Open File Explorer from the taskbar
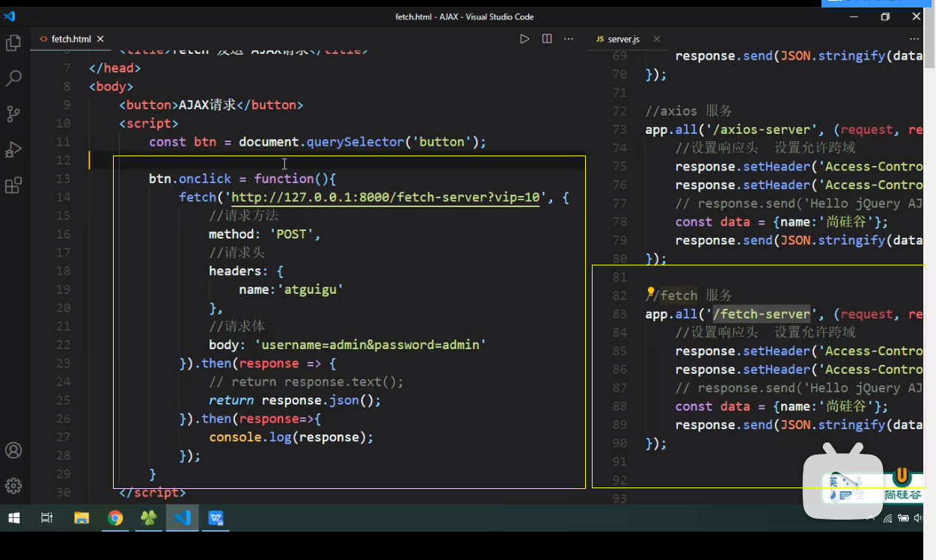Viewport: 936px width, 560px height. [82, 517]
